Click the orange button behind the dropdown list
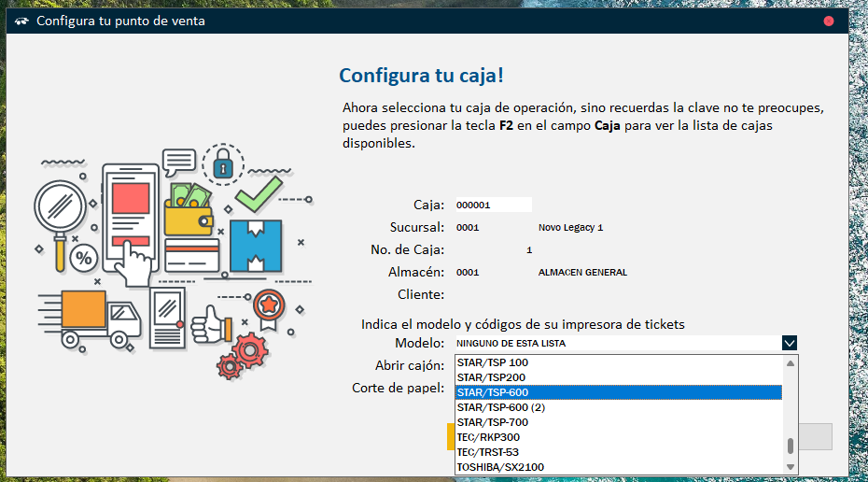The image size is (868, 482). tap(450, 436)
